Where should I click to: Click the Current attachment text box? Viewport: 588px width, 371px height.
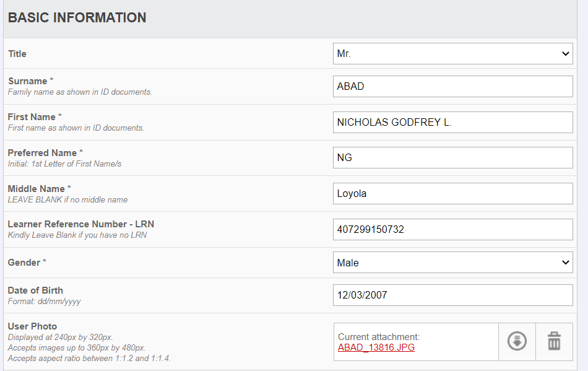(x=416, y=342)
